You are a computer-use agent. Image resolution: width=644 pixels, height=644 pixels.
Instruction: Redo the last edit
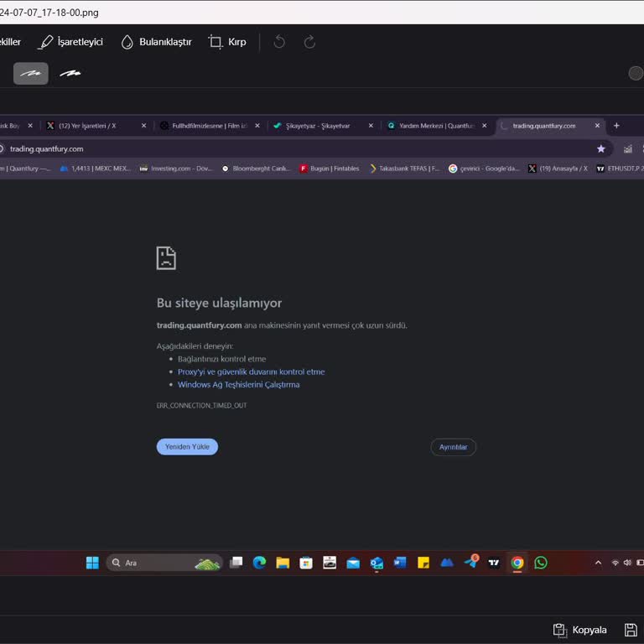click(309, 42)
